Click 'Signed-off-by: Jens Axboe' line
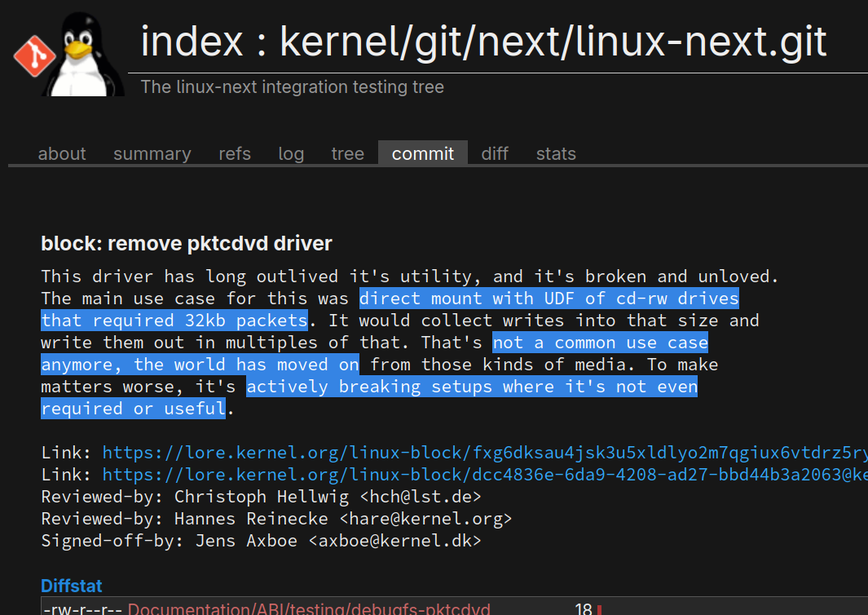 262,541
